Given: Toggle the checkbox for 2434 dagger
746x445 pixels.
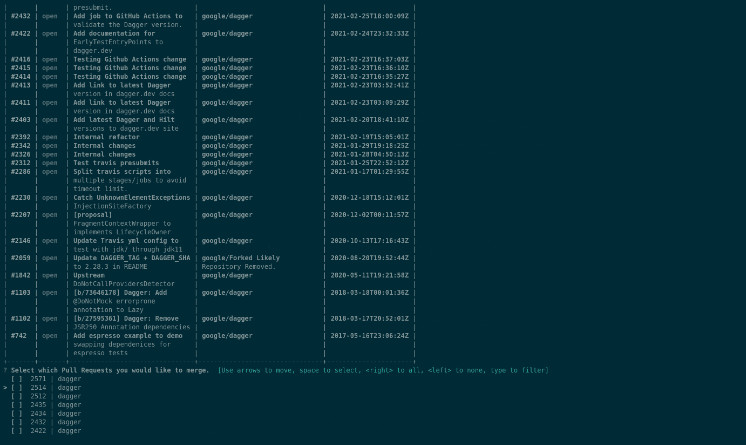Looking at the screenshot, I should click(17, 414).
